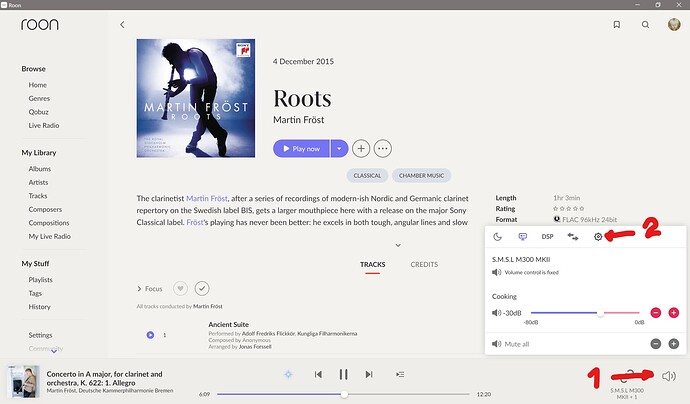Open artist Martin Fröst below album title
This screenshot has width=690, height=404.
click(298, 120)
